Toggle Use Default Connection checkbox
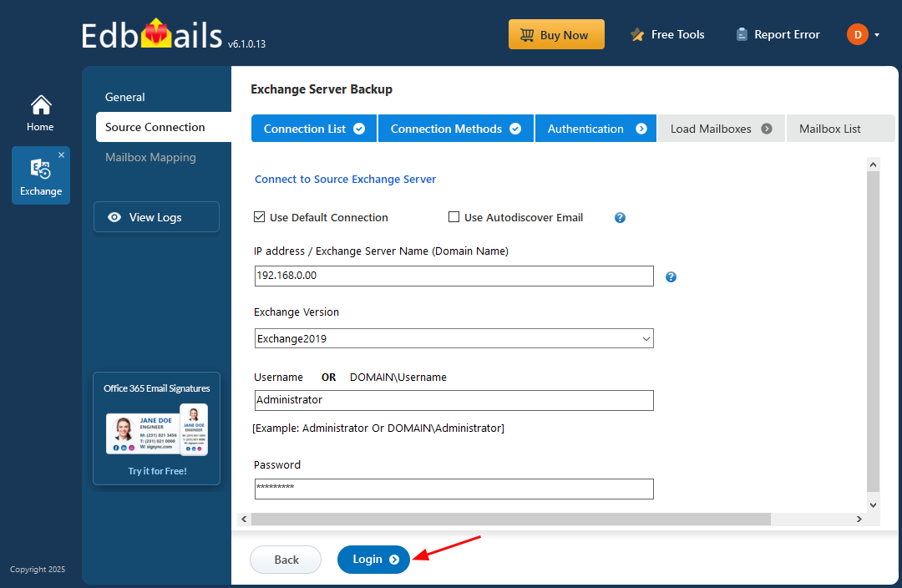Viewport: 902px width, 588px height. 260,217
